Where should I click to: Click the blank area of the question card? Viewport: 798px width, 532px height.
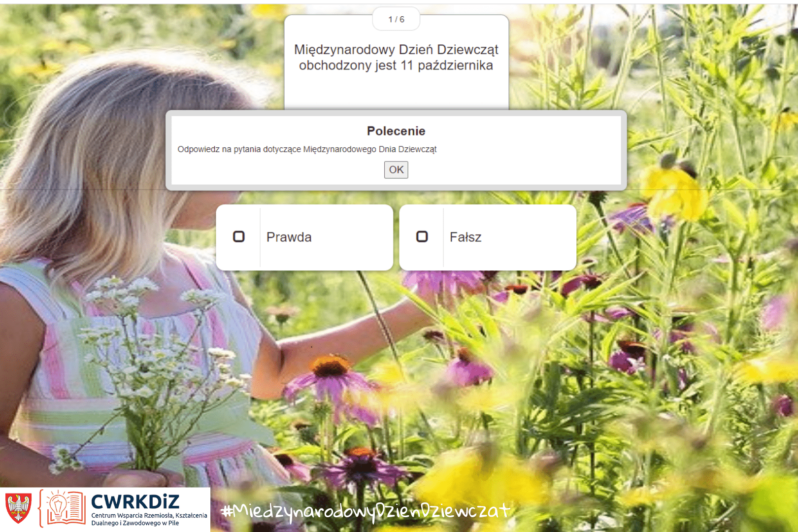pyautogui.click(x=397, y=91)
